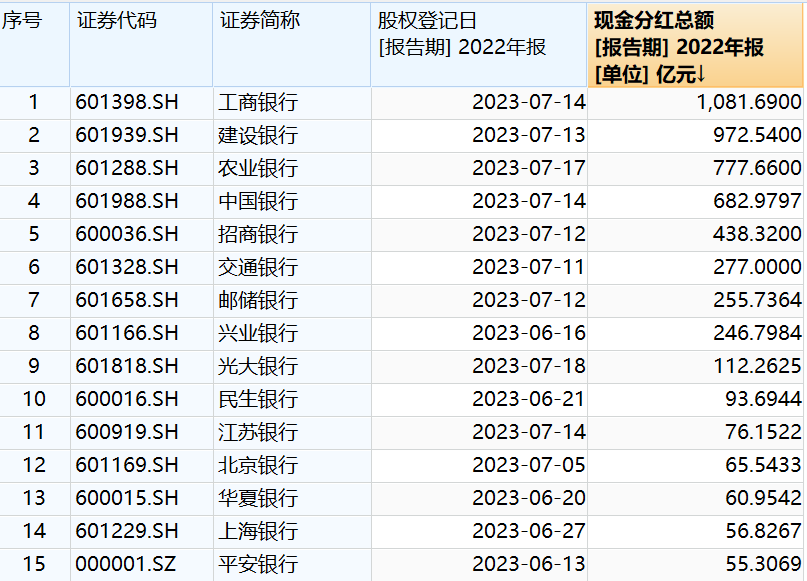The image size is (807, 581).
Task: Select dividend value 60.9542
Action: tap(763, 498)
